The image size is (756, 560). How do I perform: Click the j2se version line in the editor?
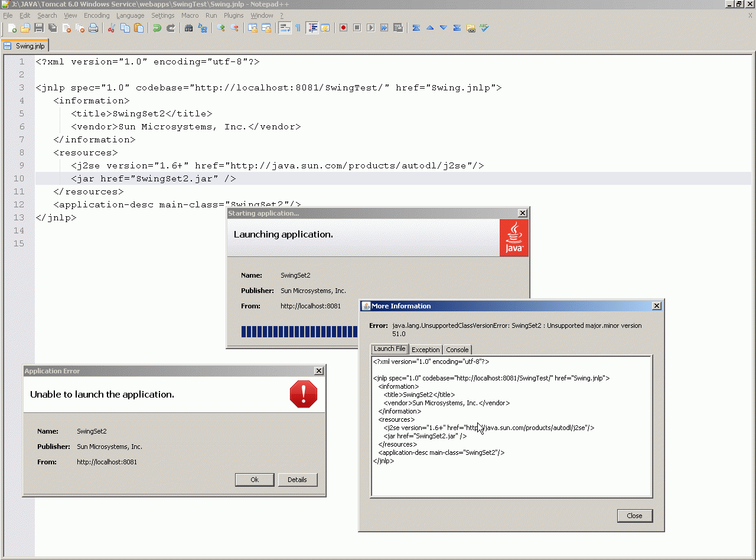[x=278, y=165]
